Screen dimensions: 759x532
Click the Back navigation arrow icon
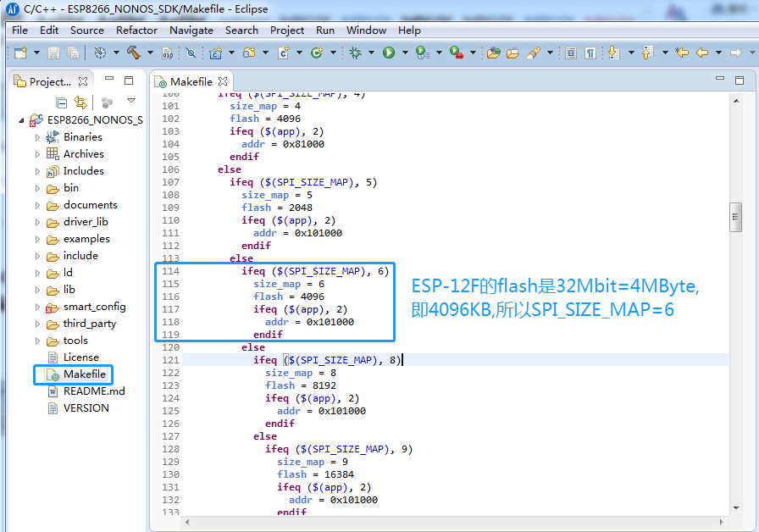702,53
